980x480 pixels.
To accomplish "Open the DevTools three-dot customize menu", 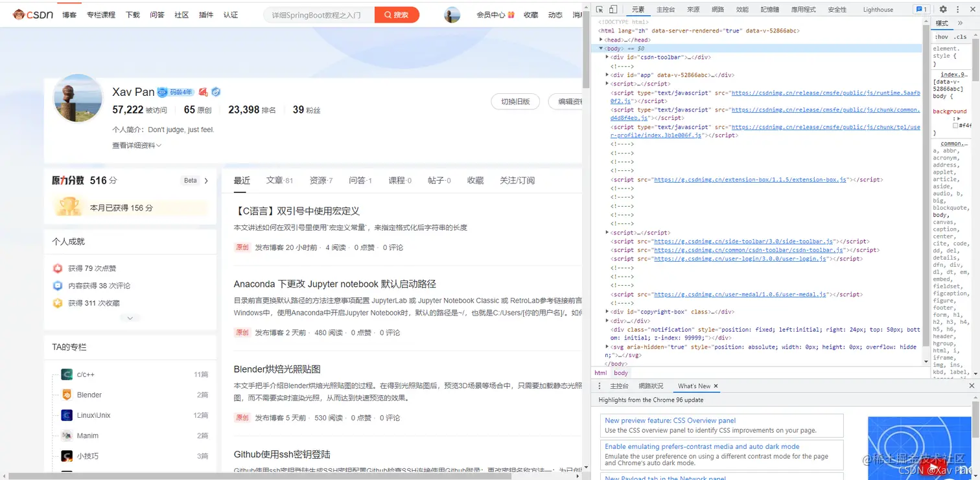I will point(957,10).
